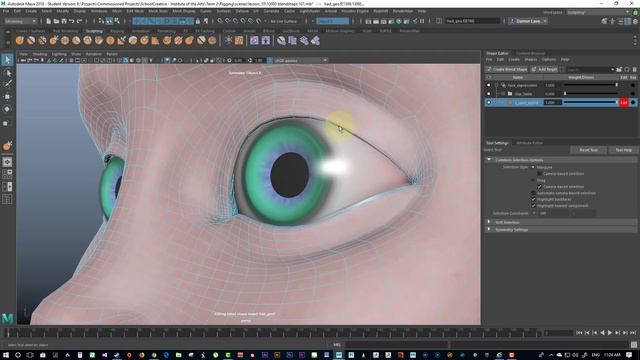Expand the Symmetry Settings section
This screenshot has width=640, height=360.
coord(489,230)
